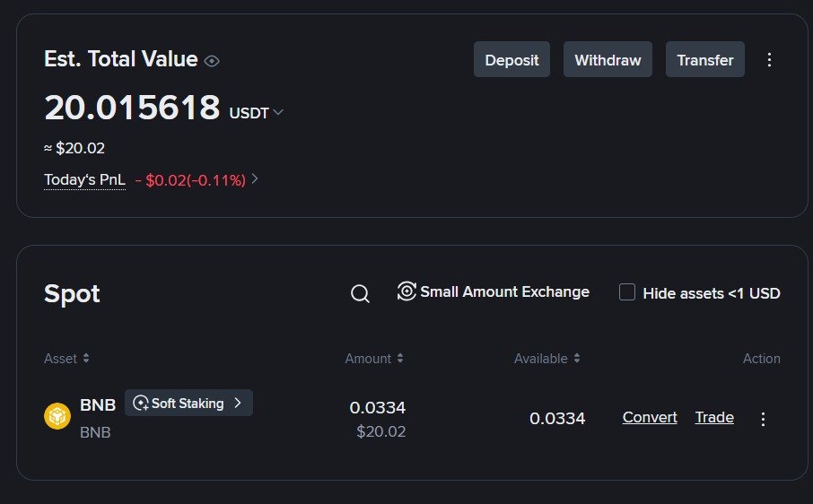Click the ≈ $20.02 estimate text
813x504 pixels.
74,149
